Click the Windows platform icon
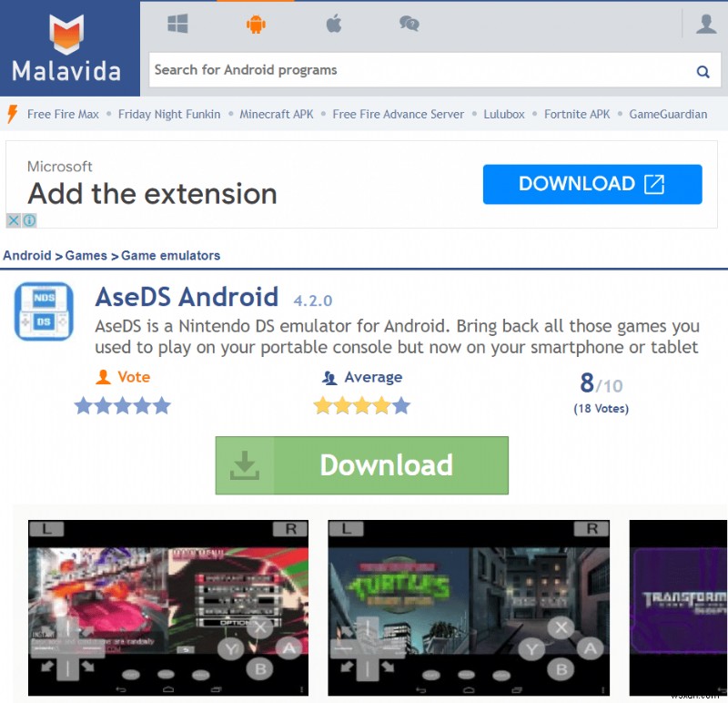 177,25
